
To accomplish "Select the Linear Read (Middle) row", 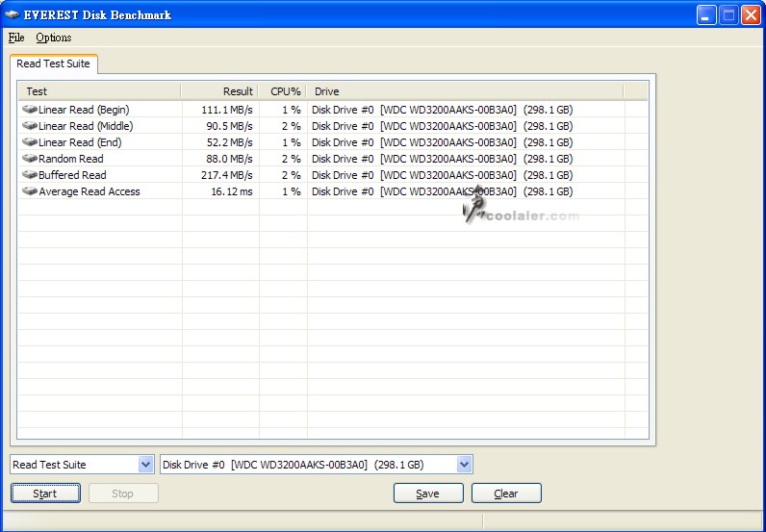I will click(x=333, y=126).
